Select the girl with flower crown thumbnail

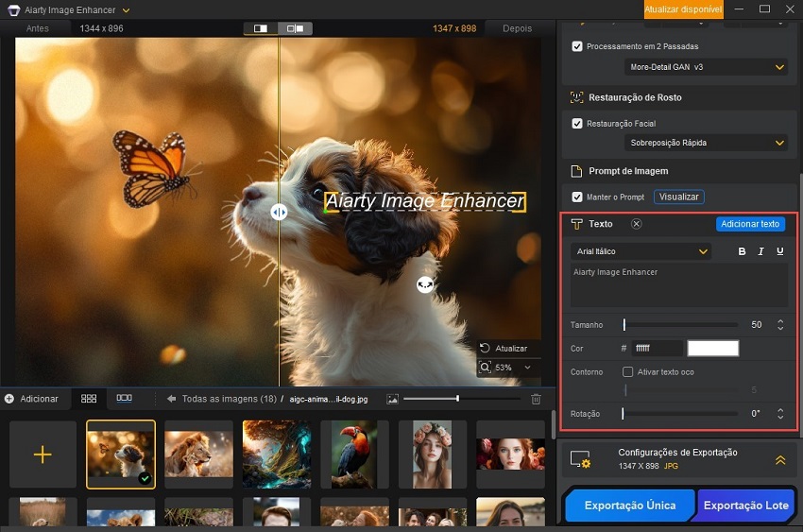click(433, 455)
